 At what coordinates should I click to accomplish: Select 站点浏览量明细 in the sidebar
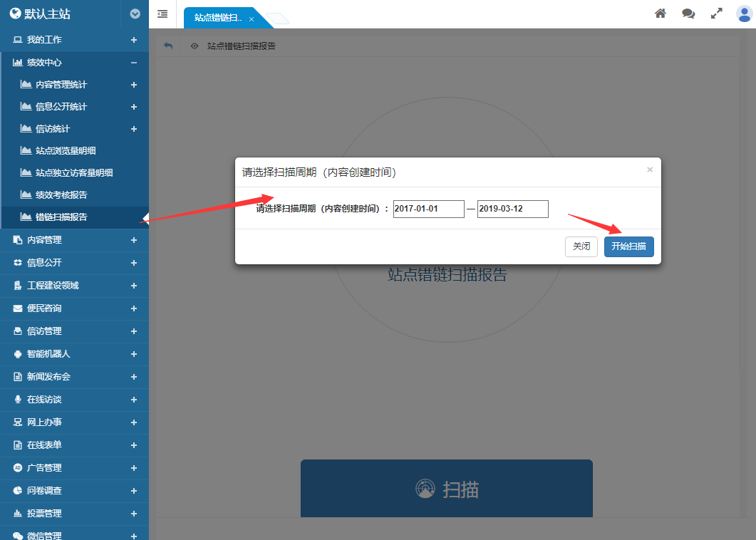(x=66, y=151)
